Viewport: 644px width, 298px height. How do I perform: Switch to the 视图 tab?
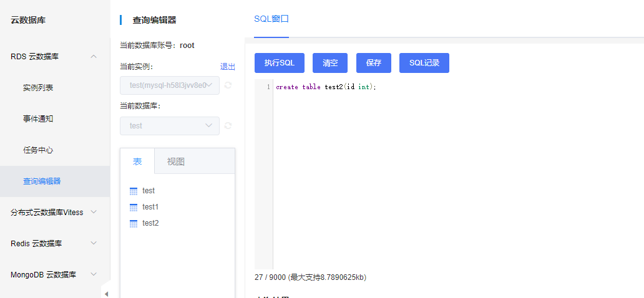[x=176, y=161]
